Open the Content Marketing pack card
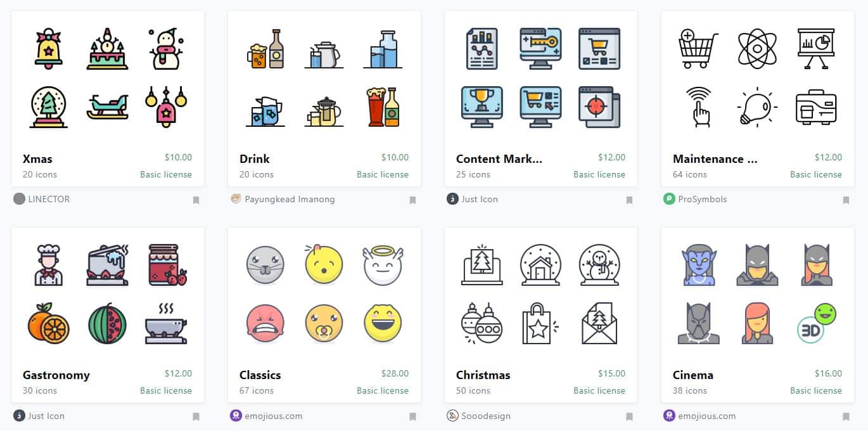 [541, 99]
